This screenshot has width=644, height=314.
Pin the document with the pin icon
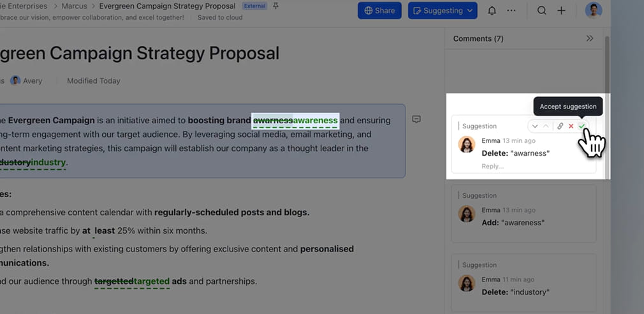[276, 6]
